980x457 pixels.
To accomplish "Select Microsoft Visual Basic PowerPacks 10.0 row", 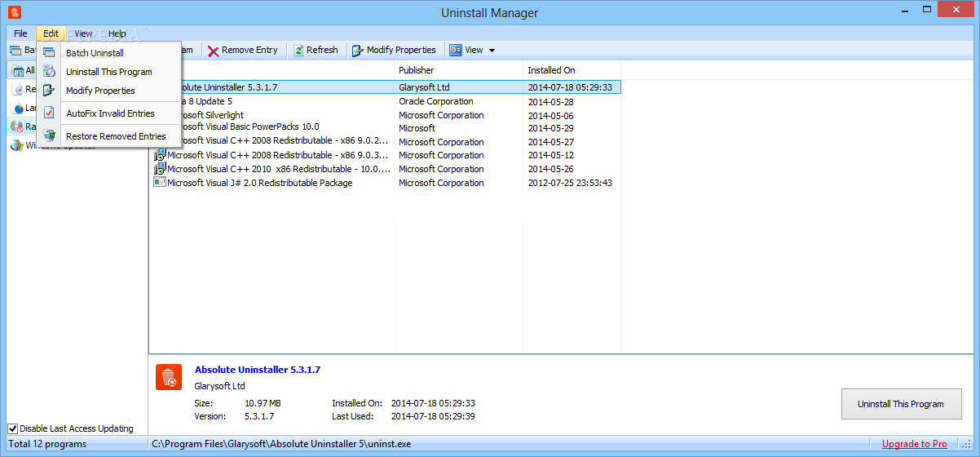I will pos(385,127).
